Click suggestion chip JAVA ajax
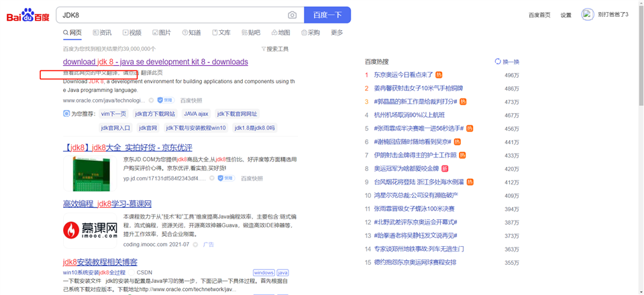This screenshot has height=295, width=644. 196,114
